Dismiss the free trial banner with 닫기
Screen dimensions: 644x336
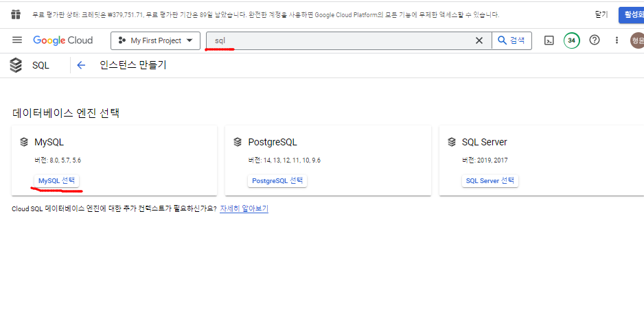601,14
